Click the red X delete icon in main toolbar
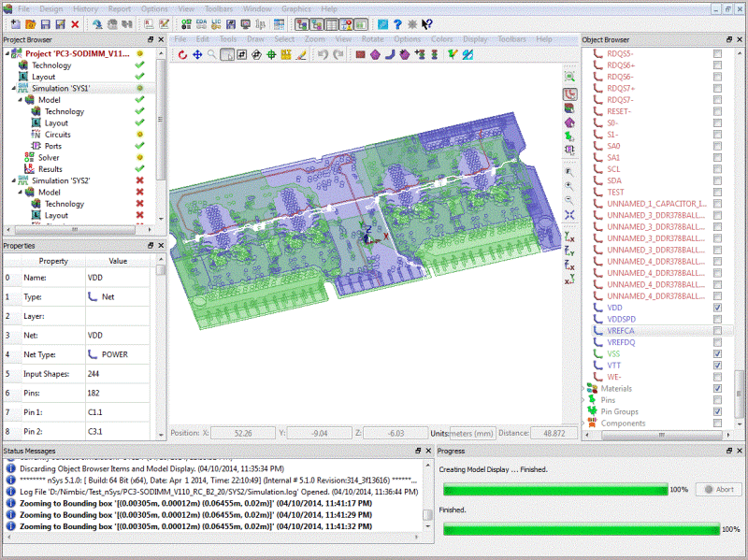 tap(75, 24)
